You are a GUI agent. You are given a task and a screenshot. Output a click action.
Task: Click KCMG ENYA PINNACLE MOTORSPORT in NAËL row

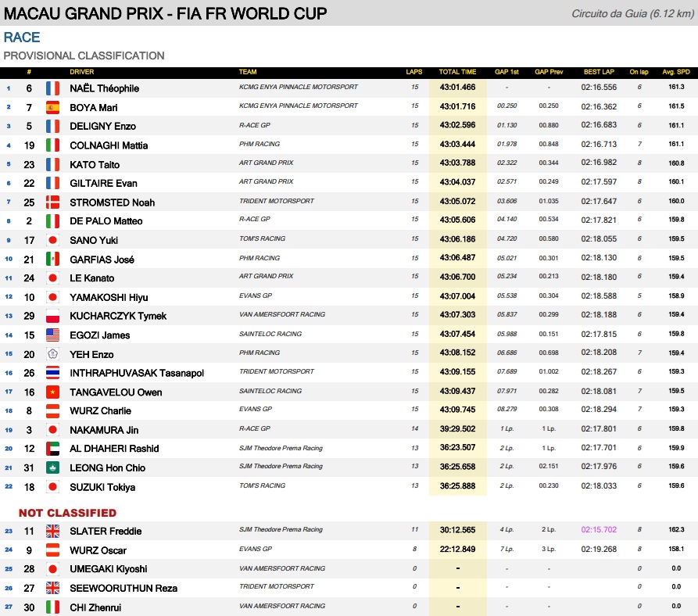[299, 87]
